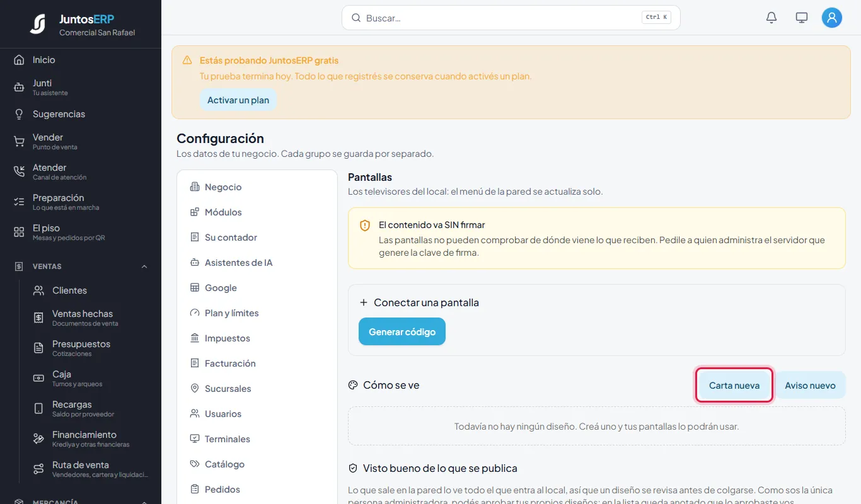Open the Negocio settings tab
The height and width of the screenshot is (504, 861).
(257, 187)
